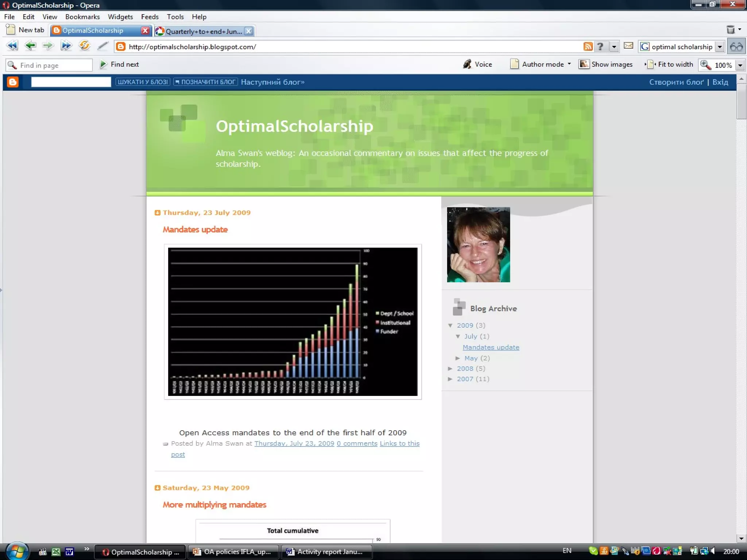Toggle Fit to width option

coord(669,65)
